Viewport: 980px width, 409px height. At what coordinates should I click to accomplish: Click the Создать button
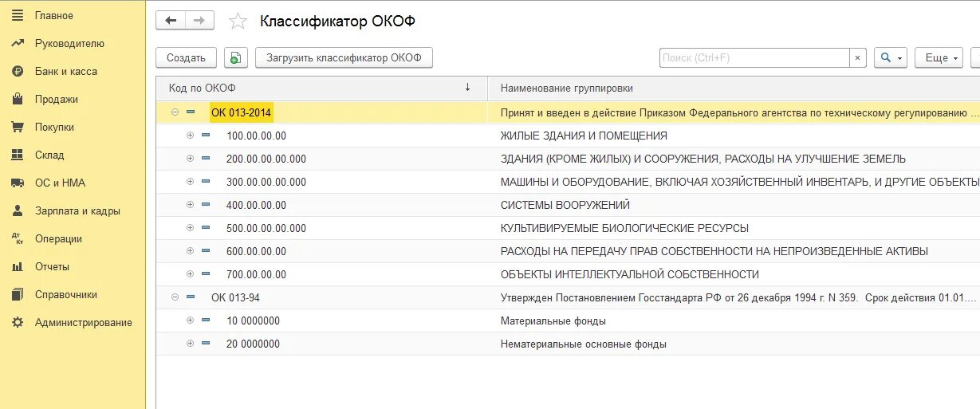tap(186, 57)
